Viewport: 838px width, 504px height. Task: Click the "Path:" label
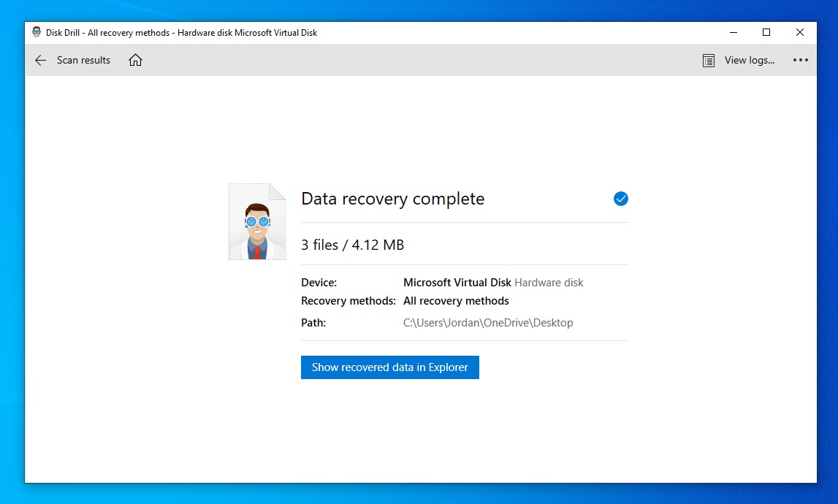point(313,323)
